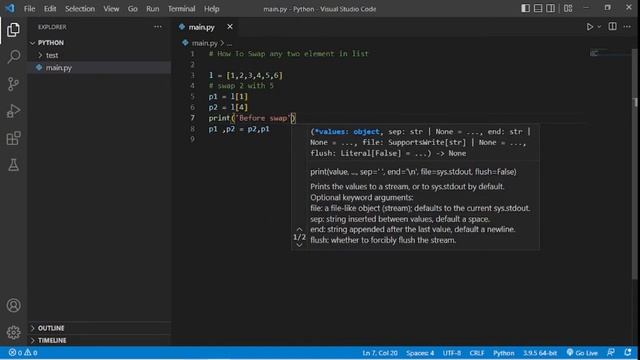Open the Selection menu
Viewport: 640px width, 360px height.
pos(80,9)
